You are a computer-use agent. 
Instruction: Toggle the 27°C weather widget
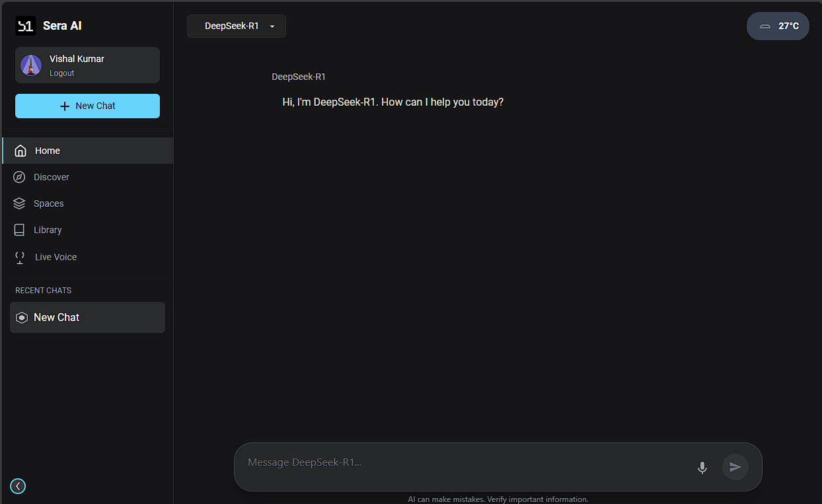(778, 26)
